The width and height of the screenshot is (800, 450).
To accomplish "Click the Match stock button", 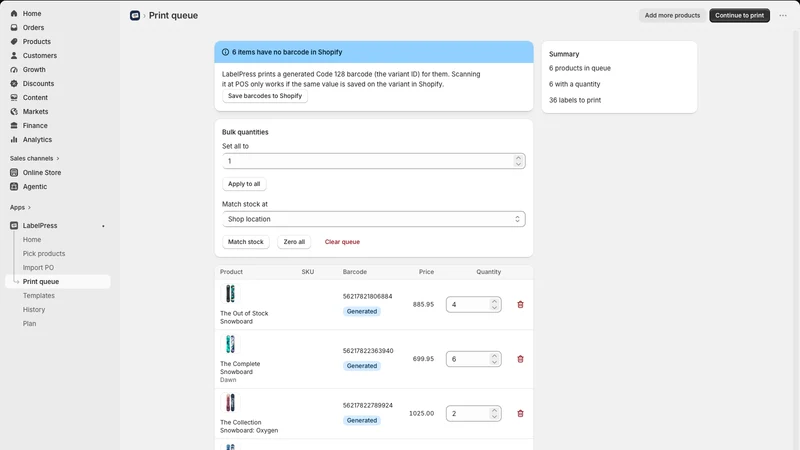I will click(245, 242).
